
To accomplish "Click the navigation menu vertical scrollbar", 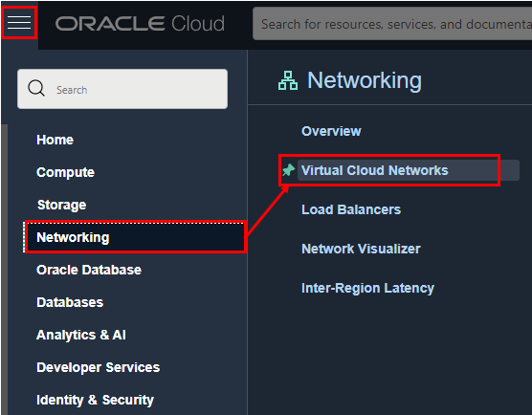I will pos(4,270).
